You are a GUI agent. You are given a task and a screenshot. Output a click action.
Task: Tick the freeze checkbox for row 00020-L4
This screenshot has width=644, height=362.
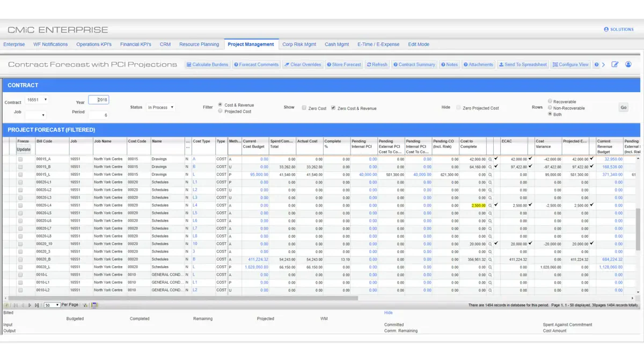20,205
